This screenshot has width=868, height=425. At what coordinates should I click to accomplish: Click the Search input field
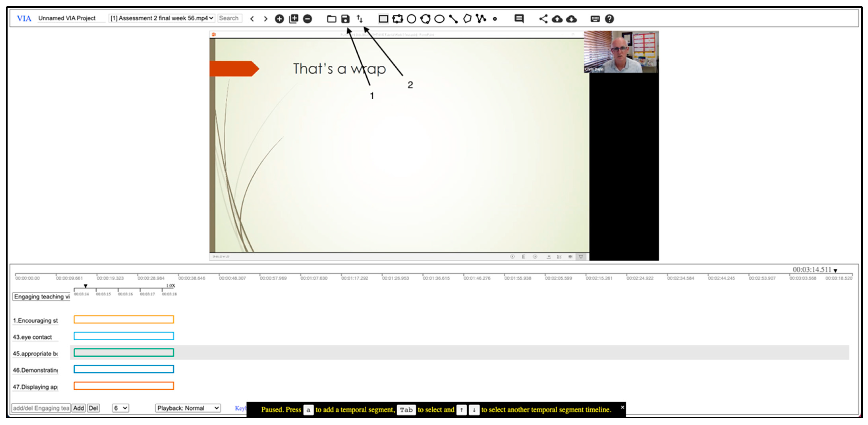tap(230, 18)
